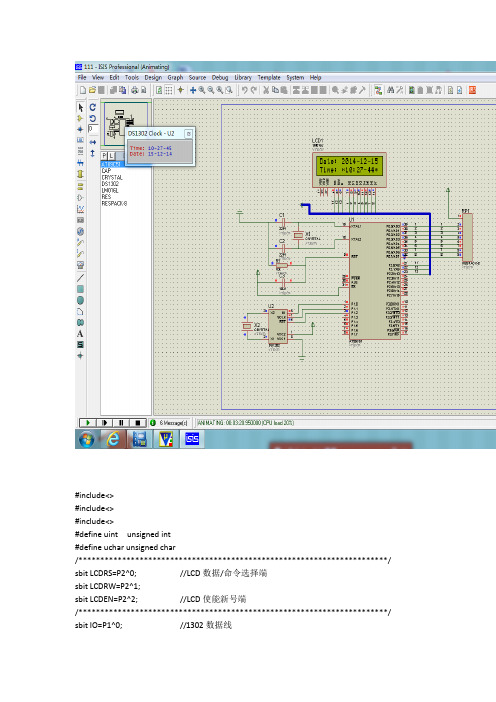Open the Graph menu

[175, 77]
